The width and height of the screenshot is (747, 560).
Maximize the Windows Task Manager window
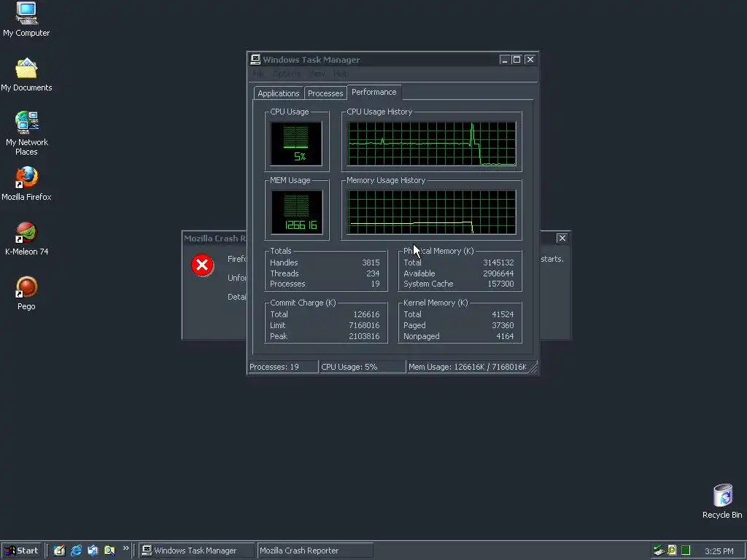coord(517,60)
